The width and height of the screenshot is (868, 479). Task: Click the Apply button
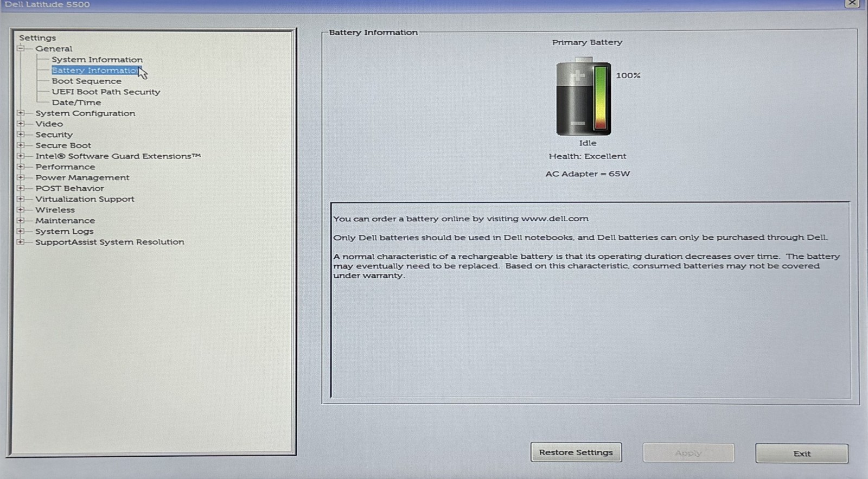[688, 453]
